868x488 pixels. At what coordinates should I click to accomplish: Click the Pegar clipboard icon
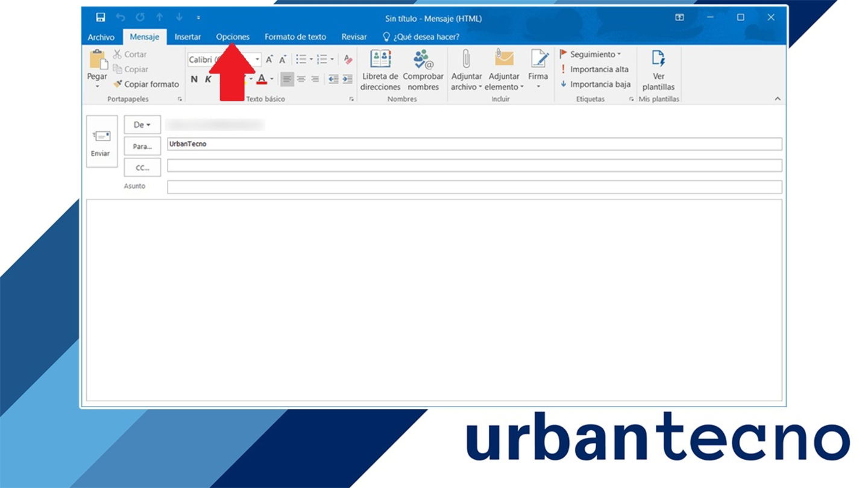pyautogui.click(x=97, y=60)
